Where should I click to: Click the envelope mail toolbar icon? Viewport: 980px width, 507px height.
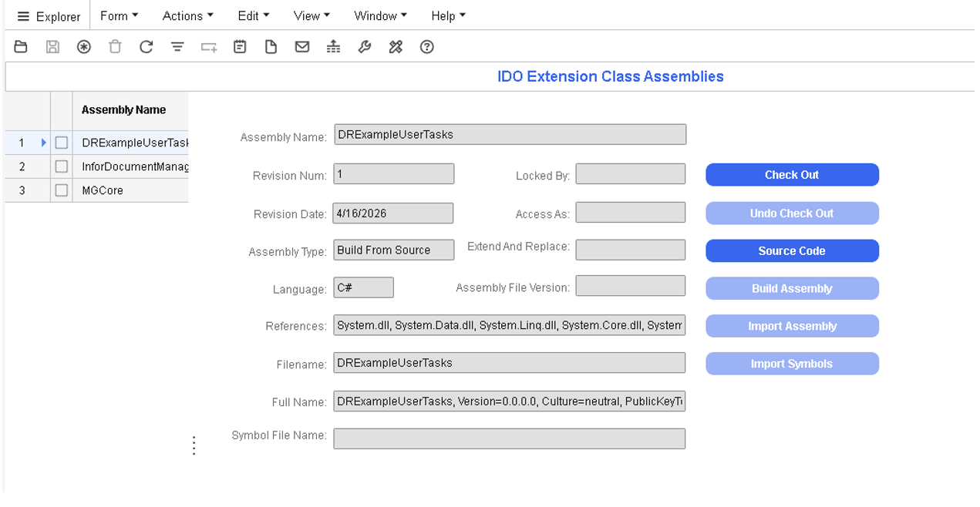click(302, 47)
